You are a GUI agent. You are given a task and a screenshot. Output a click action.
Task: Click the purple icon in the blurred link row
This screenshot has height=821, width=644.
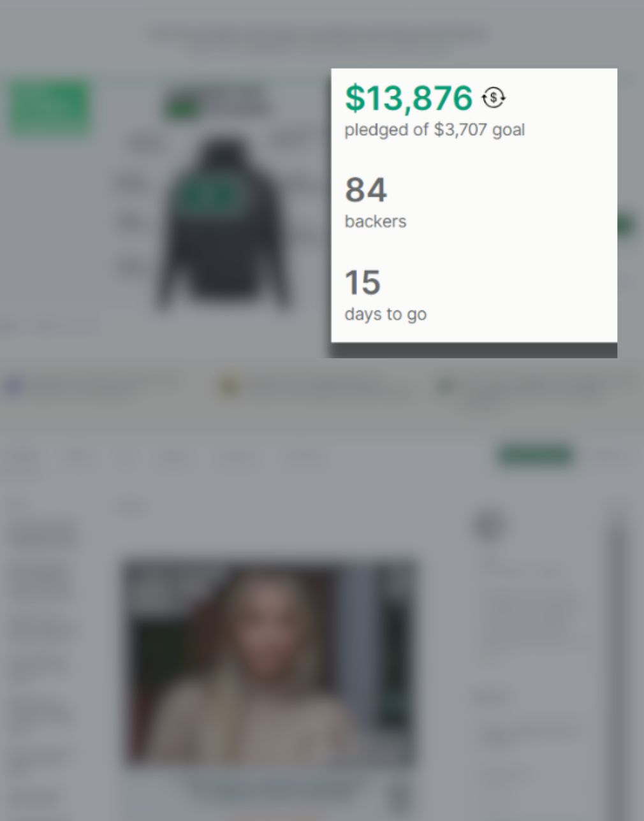pos(13,387)
